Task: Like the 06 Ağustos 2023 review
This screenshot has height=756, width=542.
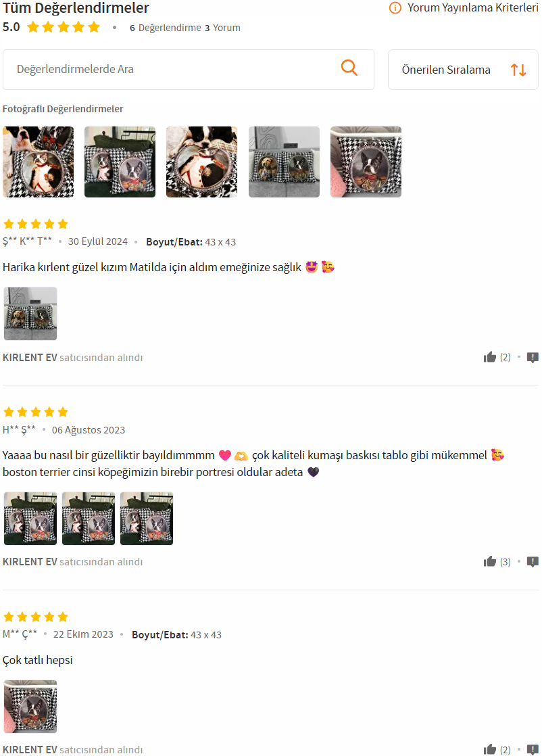Action: point(490,562)
